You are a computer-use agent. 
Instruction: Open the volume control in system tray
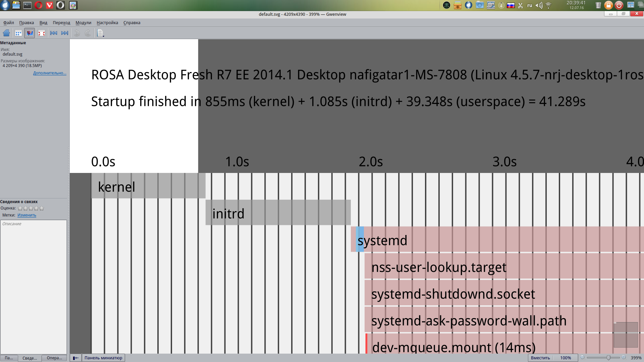pyautogui.click(x=539, y=5)
